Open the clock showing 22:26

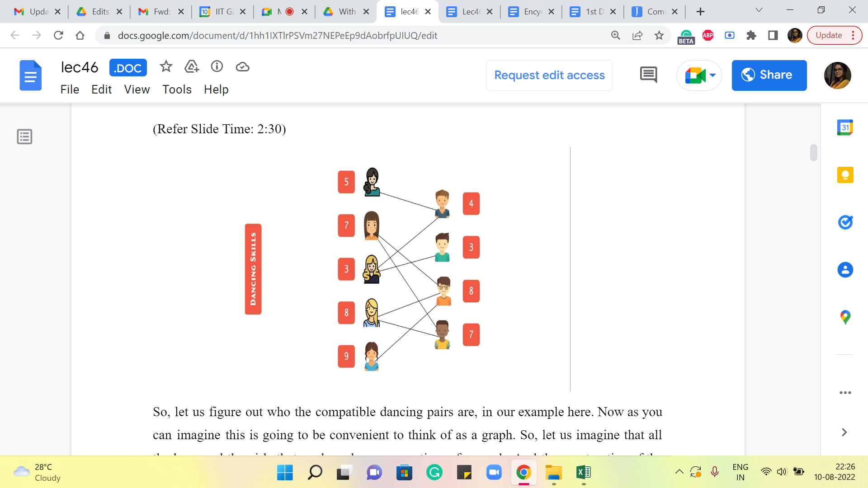[835, 472]
